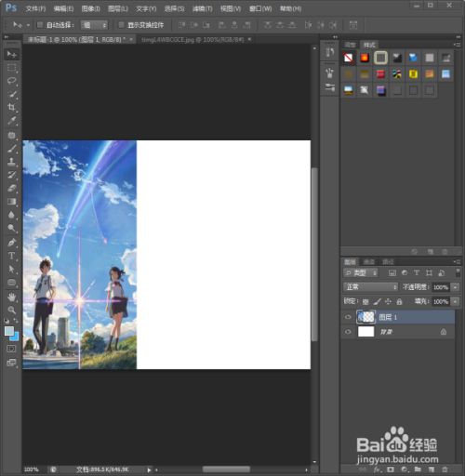Select the Eyedropper tool

(11, 121)
